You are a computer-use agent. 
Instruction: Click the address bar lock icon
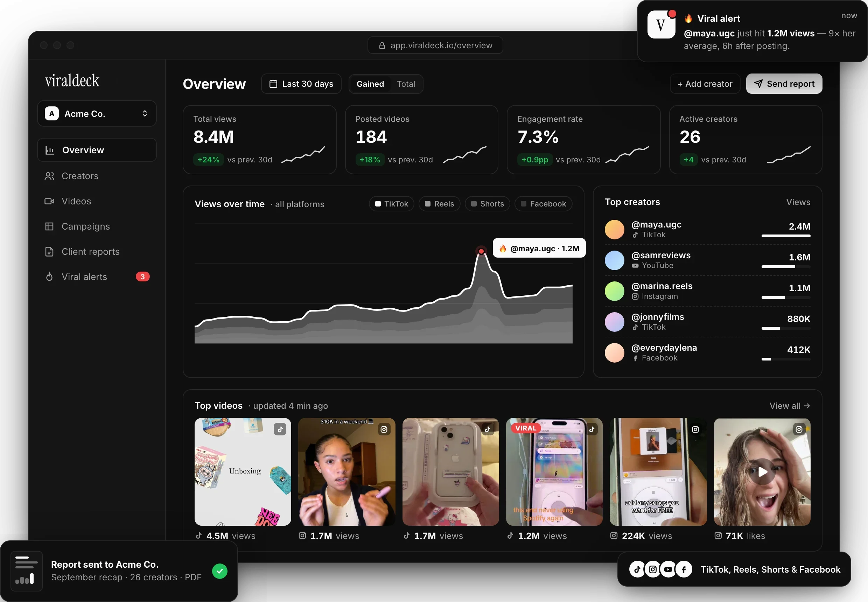pyautogui.click(x=382, y=45)
